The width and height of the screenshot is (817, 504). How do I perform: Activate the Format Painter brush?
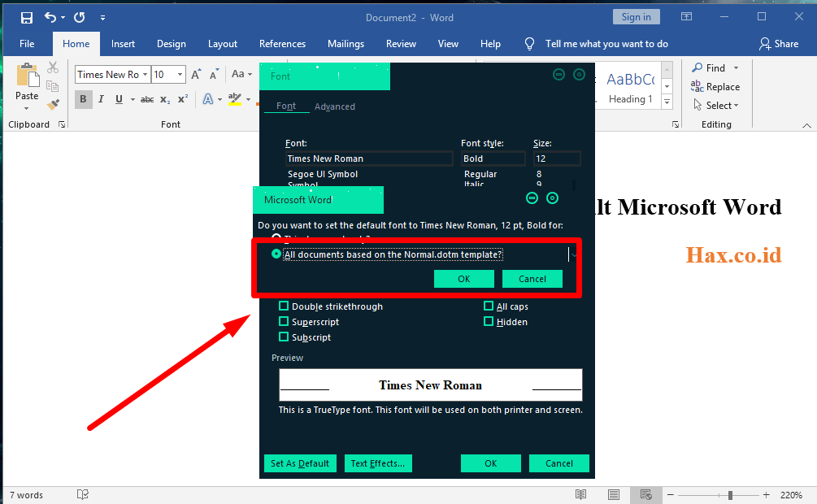(x=53, y=105)
